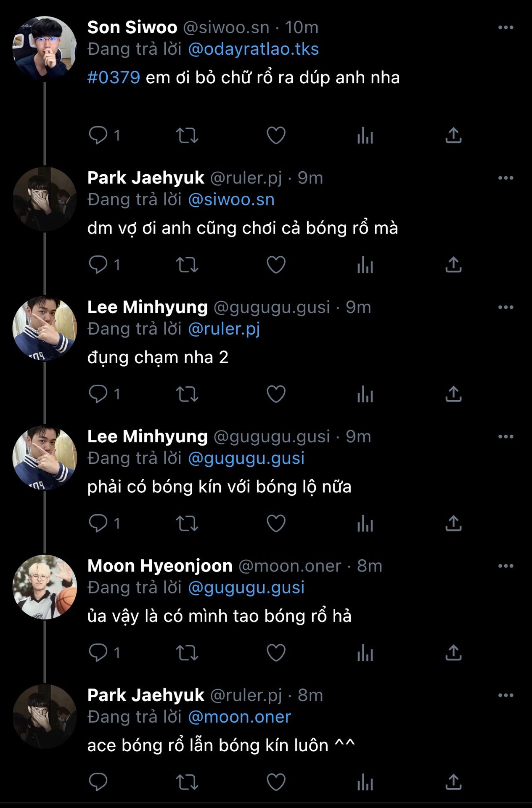Share Moon Hyeonjoon's tweet
The height and width of the screenshot is (808, 532).
point(453,653)
